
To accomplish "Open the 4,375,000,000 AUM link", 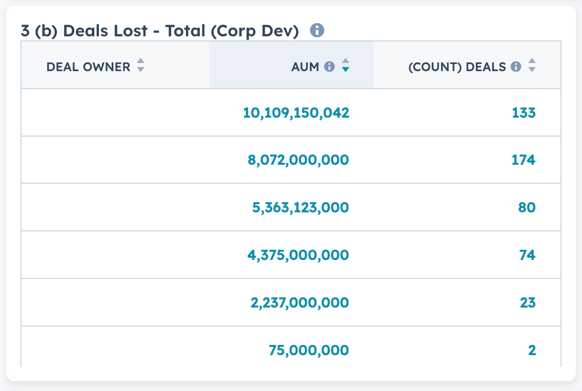I will [x=298, y=255].
